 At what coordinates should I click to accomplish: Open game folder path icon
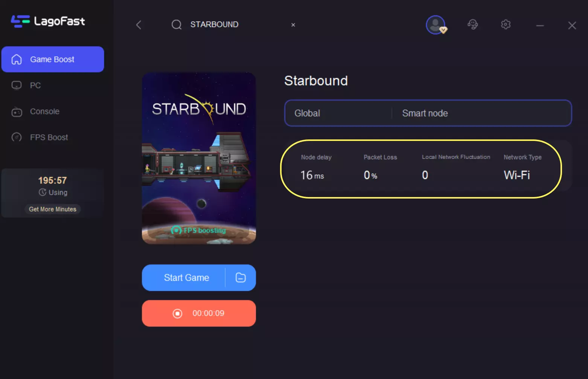(241, 278)
